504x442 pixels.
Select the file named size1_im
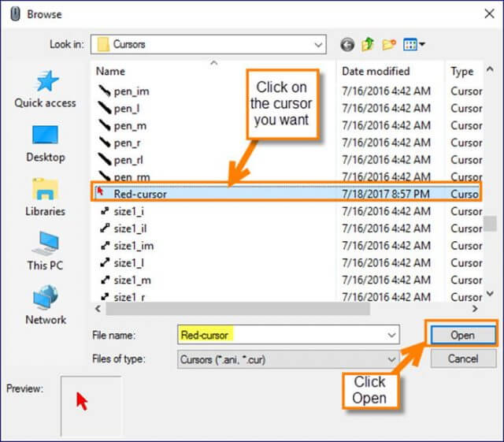134,246
